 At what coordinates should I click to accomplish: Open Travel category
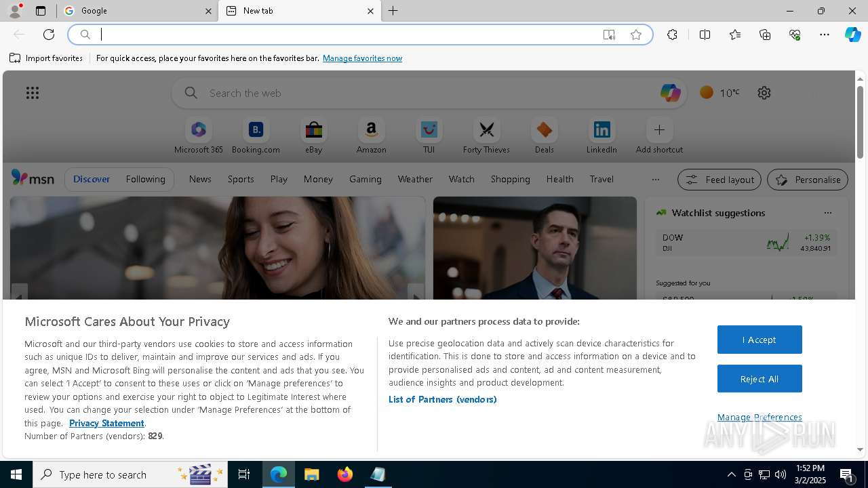pyautogui.click(x=601, y=179)
